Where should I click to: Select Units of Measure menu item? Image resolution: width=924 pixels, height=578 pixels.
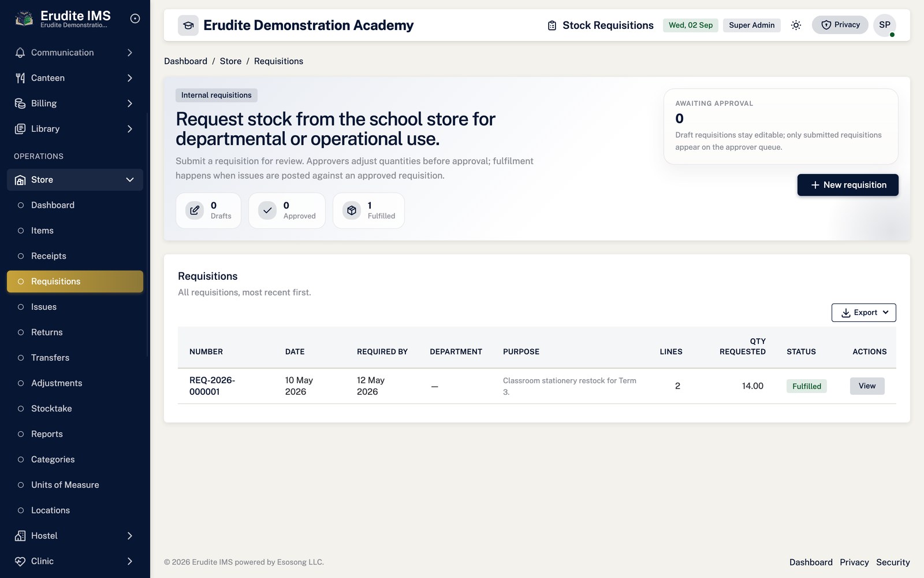[75, 485]
